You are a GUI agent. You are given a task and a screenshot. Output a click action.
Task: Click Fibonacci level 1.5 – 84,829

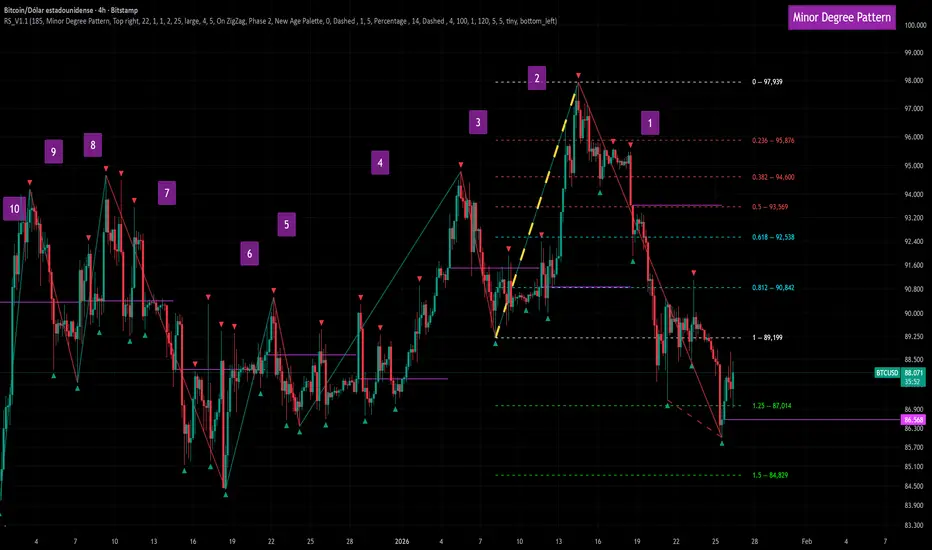(770, 474)
